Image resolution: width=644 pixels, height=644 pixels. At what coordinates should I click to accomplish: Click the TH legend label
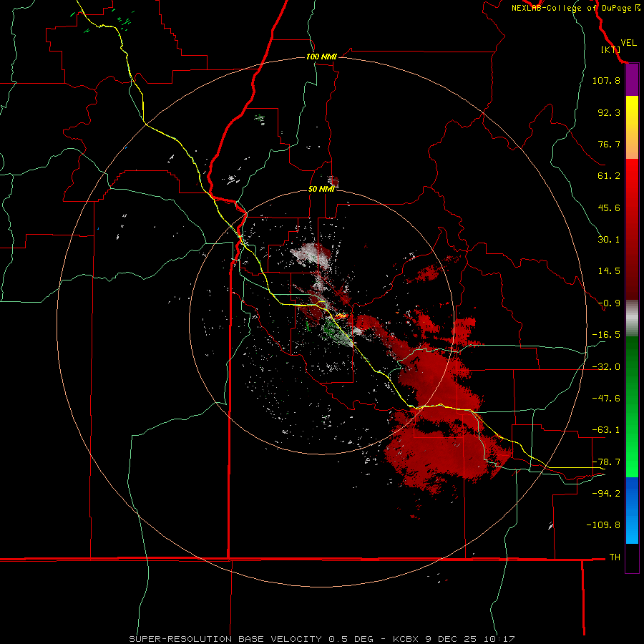point(615,557)
